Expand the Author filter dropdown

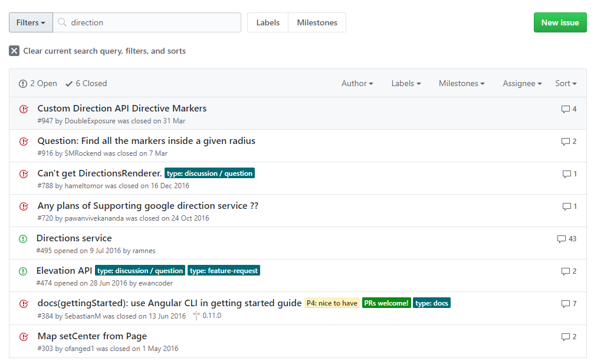[357, 83]
